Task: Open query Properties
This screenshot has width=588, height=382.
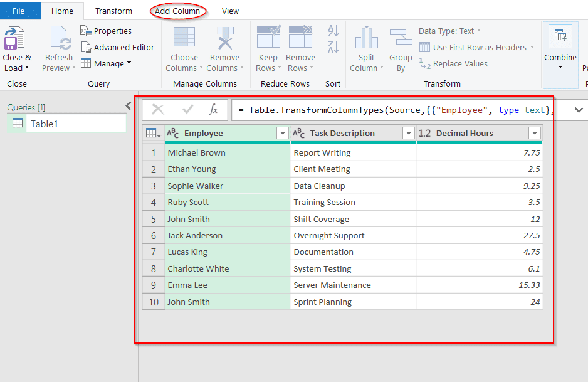Action: click(106, 31)
